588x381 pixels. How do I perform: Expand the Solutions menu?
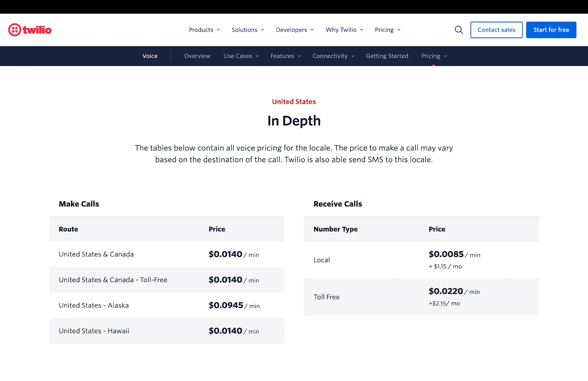pyautogui.click(x=248, y=30)
